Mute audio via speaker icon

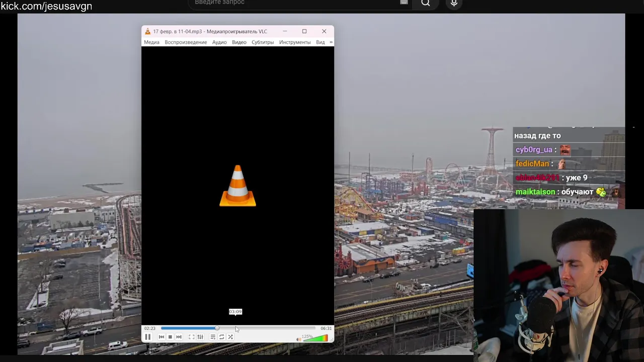click(298, 339)
